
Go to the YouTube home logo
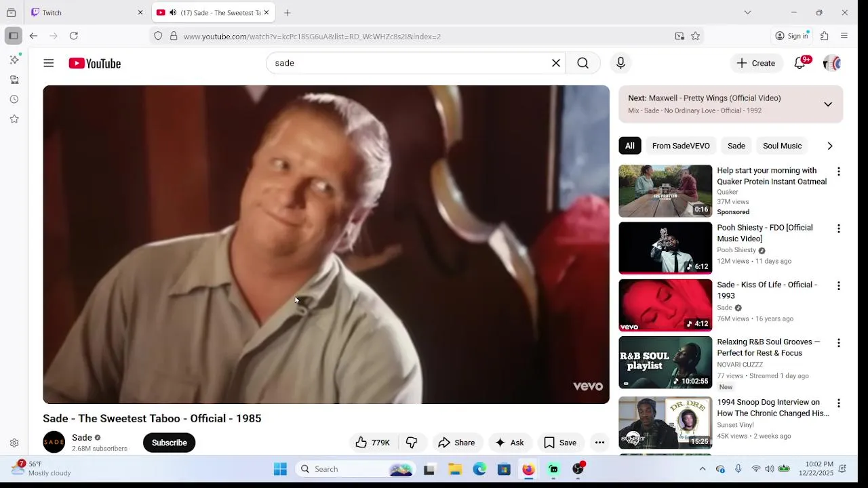click(x=94, y=63)
